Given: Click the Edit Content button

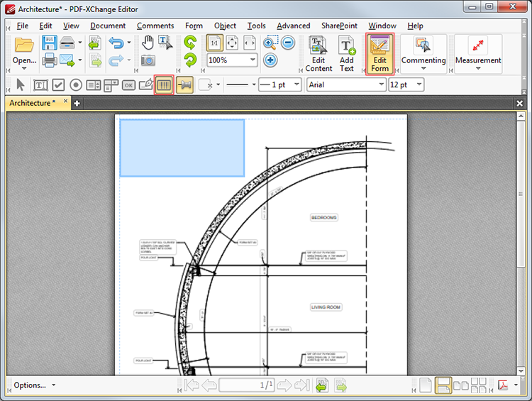Looking at the screenshot, I should [318, 54].
